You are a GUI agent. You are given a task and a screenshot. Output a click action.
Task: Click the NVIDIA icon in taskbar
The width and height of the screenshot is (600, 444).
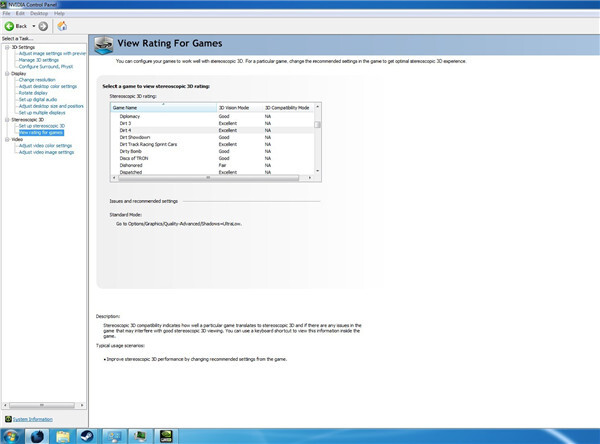[x=166, y=435]
